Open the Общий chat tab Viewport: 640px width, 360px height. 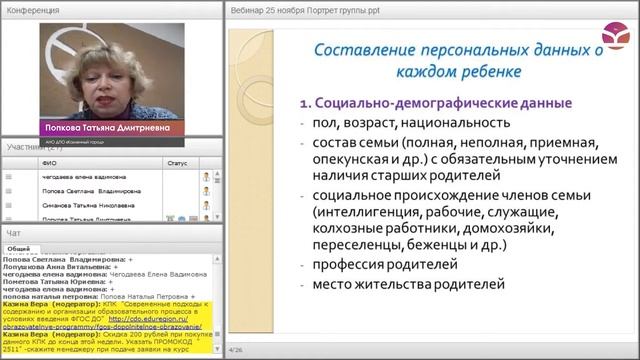pyautogui.click(x=19, y=248)
